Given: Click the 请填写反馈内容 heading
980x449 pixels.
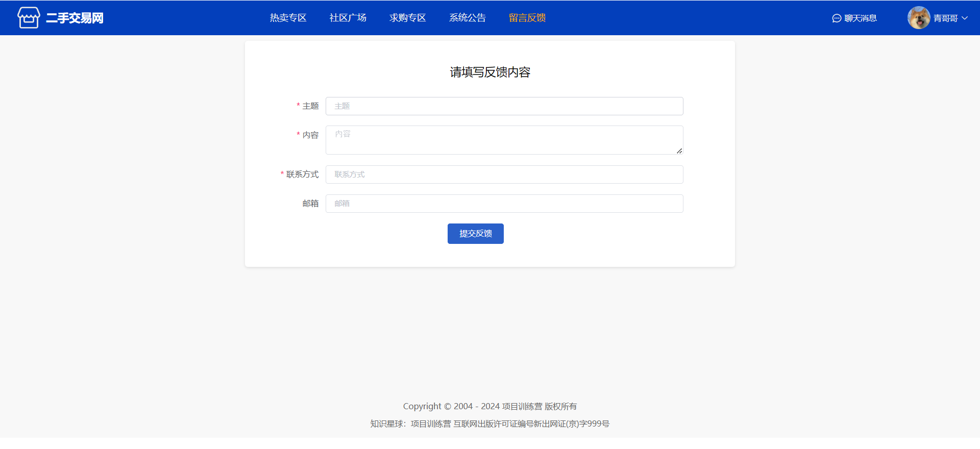Looking at the screenshot, I should coord(490,72).
